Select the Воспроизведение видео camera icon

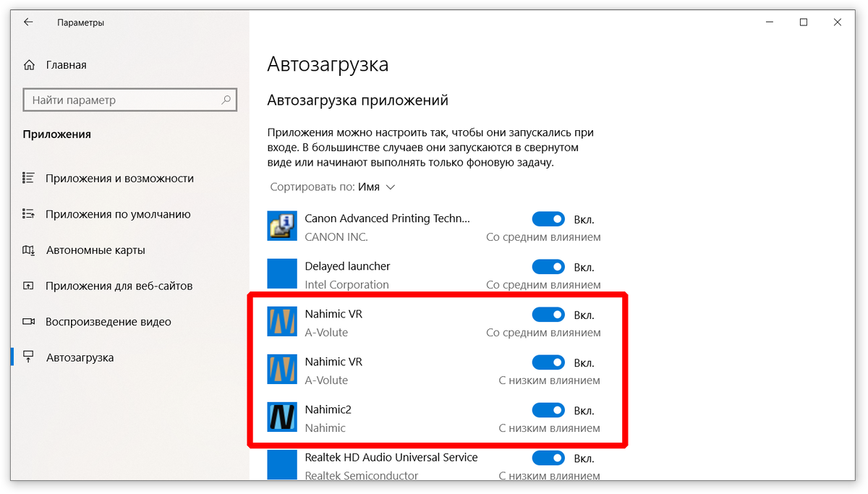[x=29, y=322]
